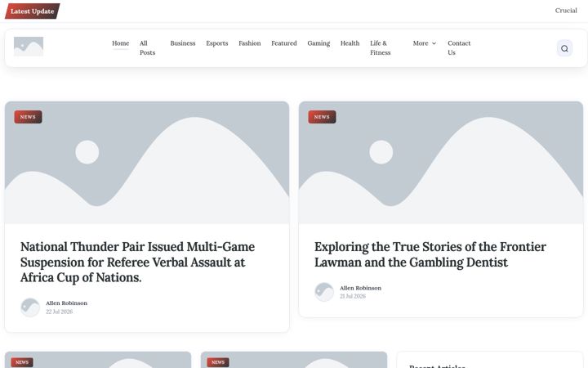Click NEWS tag on Frontier Lawman article
The width and height of the screenshot is (588, 368).
322,117
